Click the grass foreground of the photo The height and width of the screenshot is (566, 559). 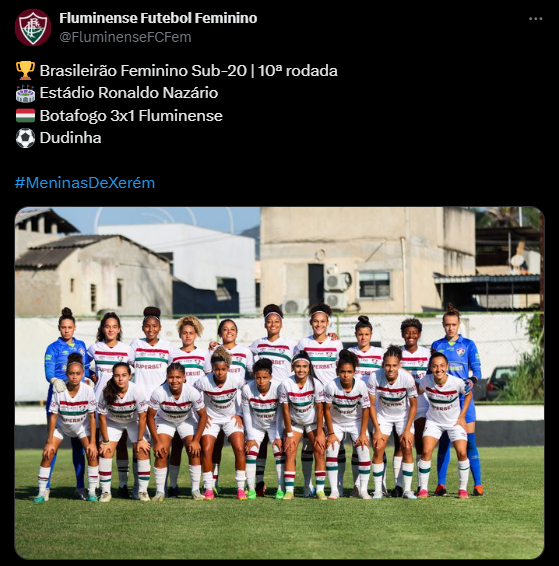(x=279, y=527)
